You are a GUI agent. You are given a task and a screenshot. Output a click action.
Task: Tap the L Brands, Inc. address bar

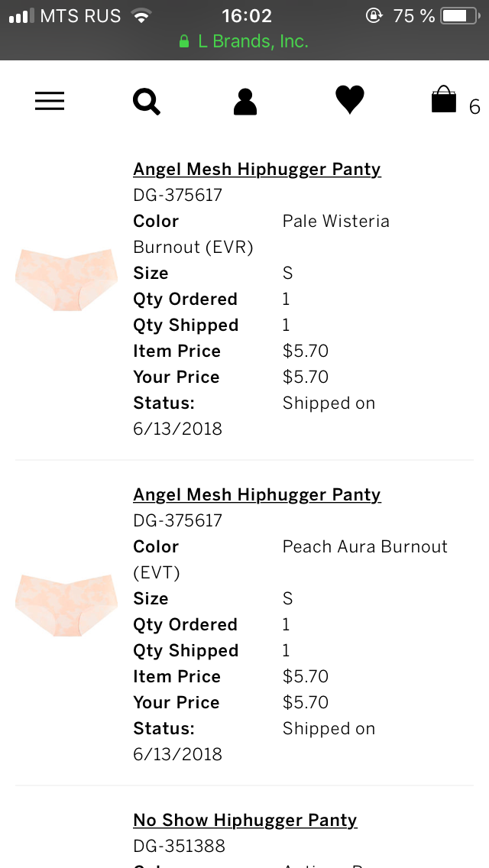coord(244,41)
